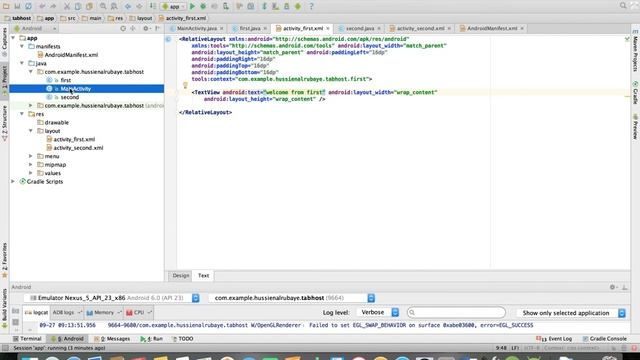The image size is (640, 360).
Task: Open the SDK Manager icon
Action: [287, 6]
